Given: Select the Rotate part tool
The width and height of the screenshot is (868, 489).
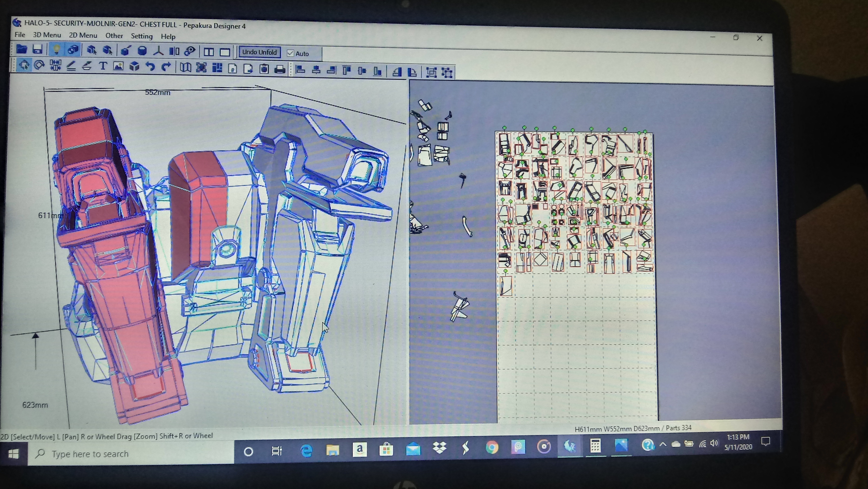Looking at the screenshot, I should [x=39, y=65].
